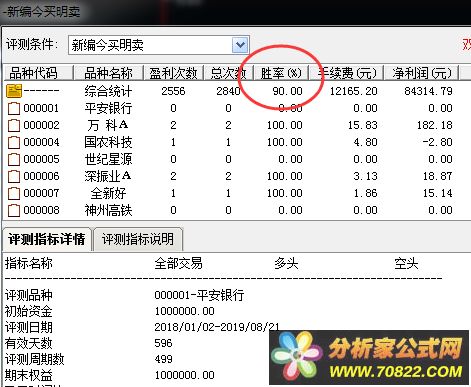The width and height of the screenshot is (471, 387).
Task: Click the 新编今买明卖 combo box field
Action: [x=159, y=45]
